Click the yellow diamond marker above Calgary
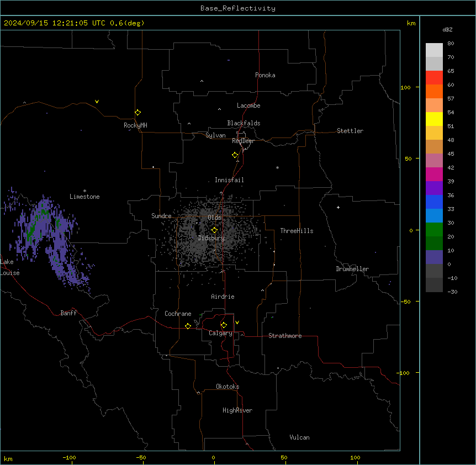The height and width of the screenshot is (465, 476). (224, 325)
